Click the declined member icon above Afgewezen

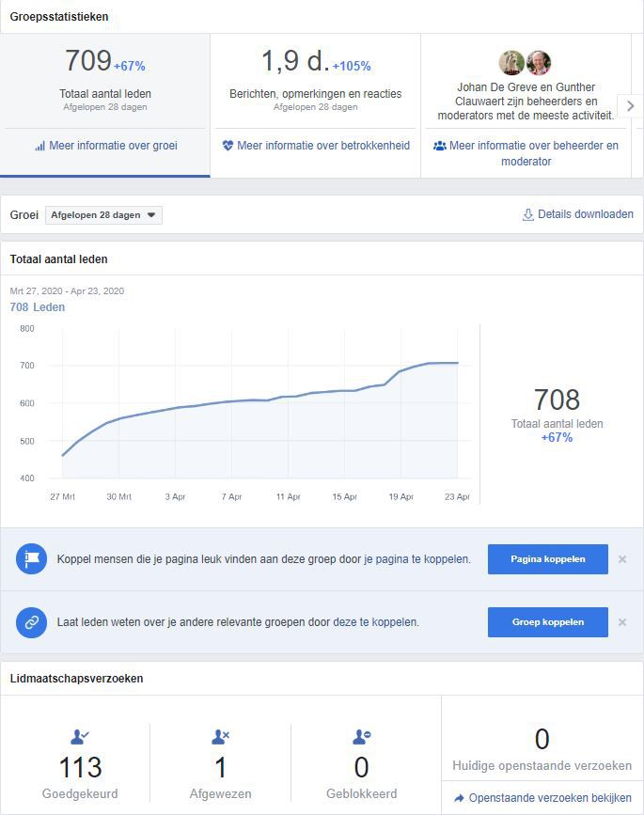pos(221,738)
